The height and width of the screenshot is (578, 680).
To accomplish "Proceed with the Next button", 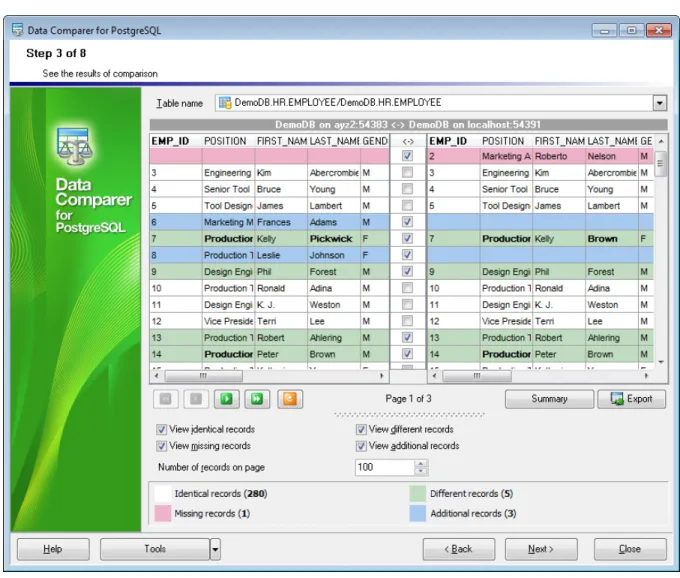I will (541, 549).
